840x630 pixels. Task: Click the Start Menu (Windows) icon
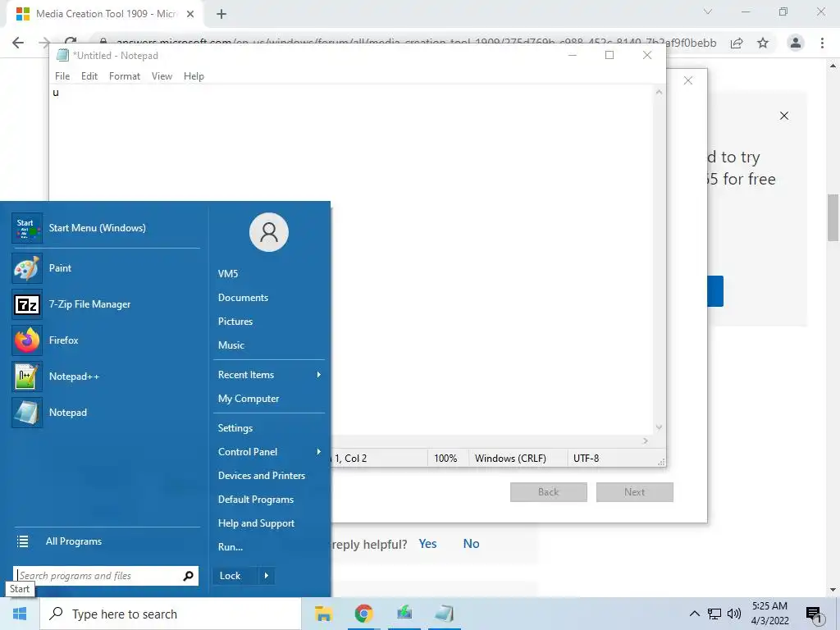[x=26, y=228]
